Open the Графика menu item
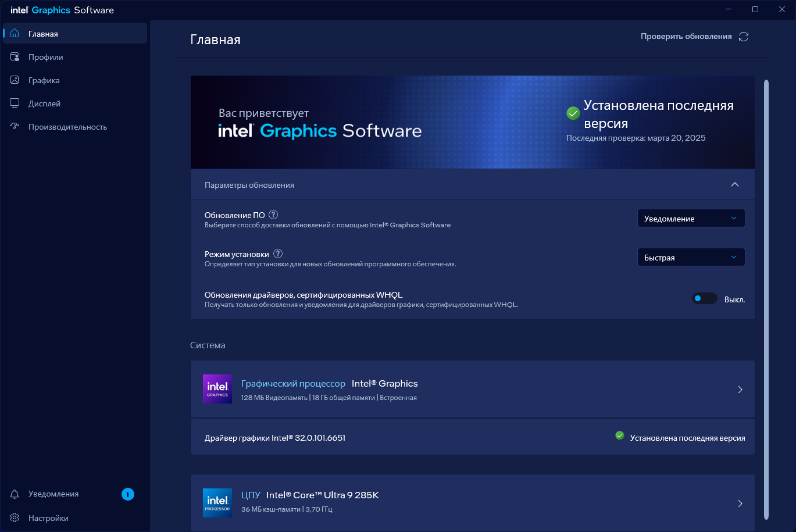Viewport: 796px width, 532px height. coord(75,80)
